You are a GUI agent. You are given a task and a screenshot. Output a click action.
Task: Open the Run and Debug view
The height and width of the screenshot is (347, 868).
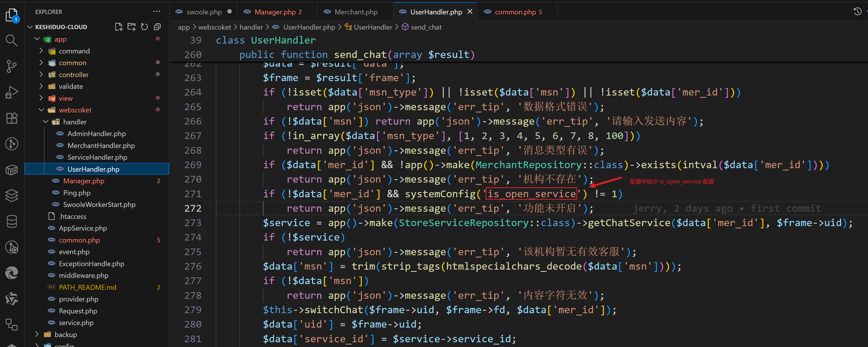pyautogui.click(x=11, y=92)
